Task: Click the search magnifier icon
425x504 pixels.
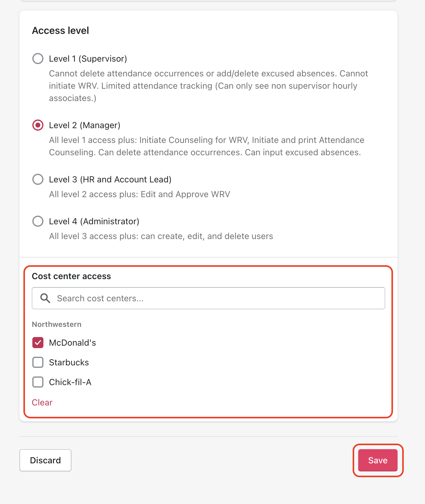Action: coord(45,298)
